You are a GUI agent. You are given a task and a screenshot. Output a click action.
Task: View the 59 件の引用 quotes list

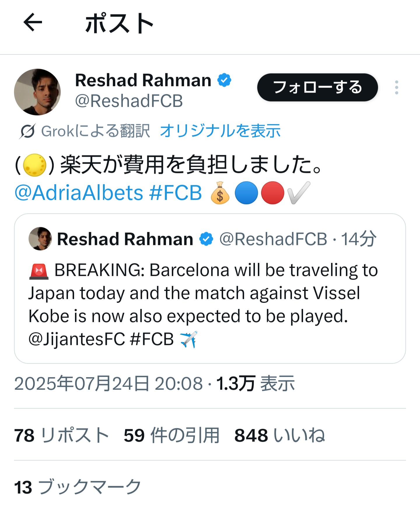(x=171, y=435)
